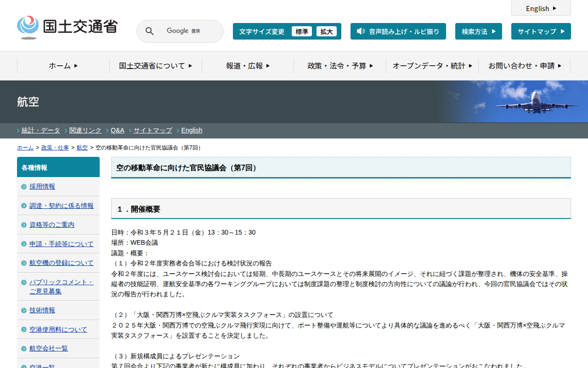Open the 統計・データ sub-navigation link
The width and height of the screenshot is (588, 368).
pyautogui.click(x=41, y=130)
